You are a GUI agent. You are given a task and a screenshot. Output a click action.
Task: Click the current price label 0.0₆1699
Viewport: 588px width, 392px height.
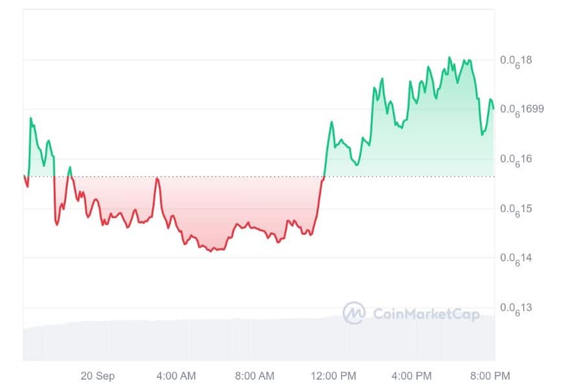point(522,109)
